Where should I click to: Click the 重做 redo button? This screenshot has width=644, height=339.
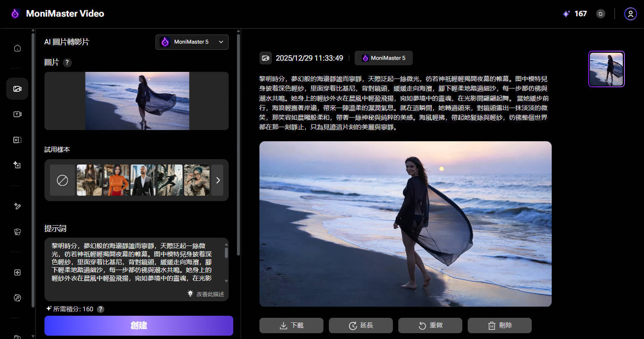[x=430, y=325]
